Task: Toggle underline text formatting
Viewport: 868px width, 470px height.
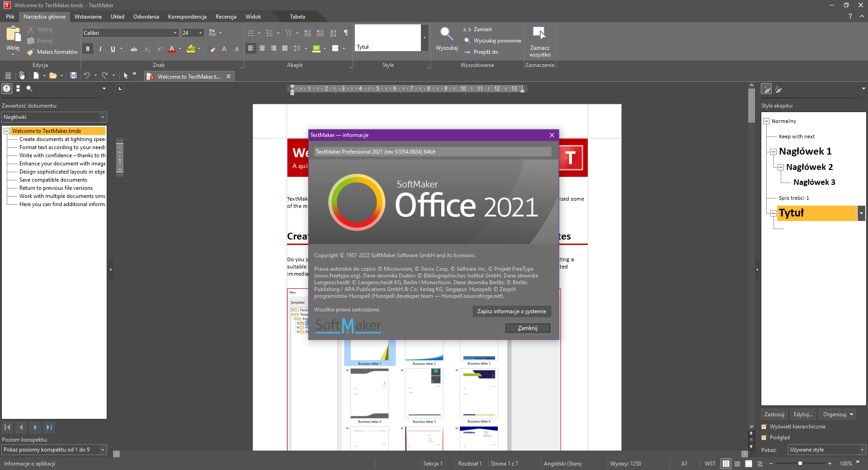Action: pyautogui.click(x=113, y=49)
